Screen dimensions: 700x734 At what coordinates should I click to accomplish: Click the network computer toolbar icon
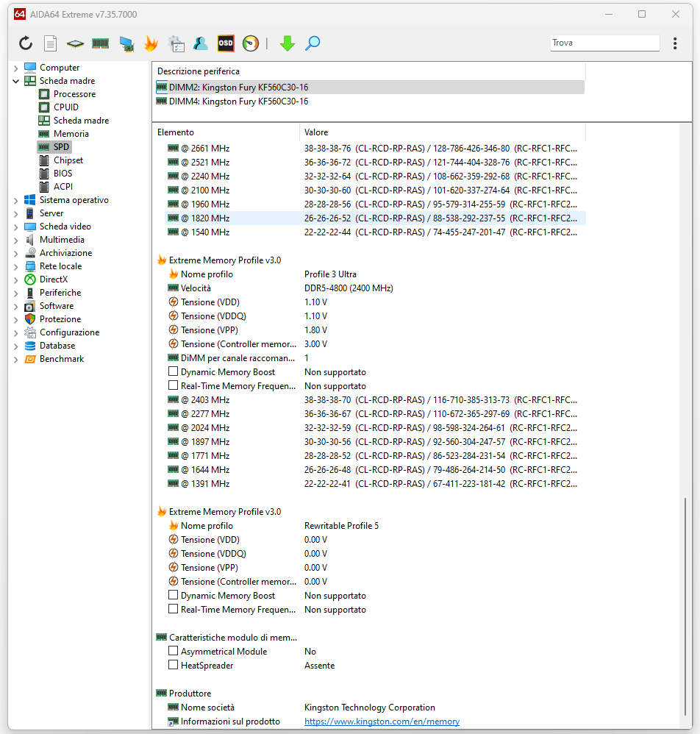[x=126, y=43]
